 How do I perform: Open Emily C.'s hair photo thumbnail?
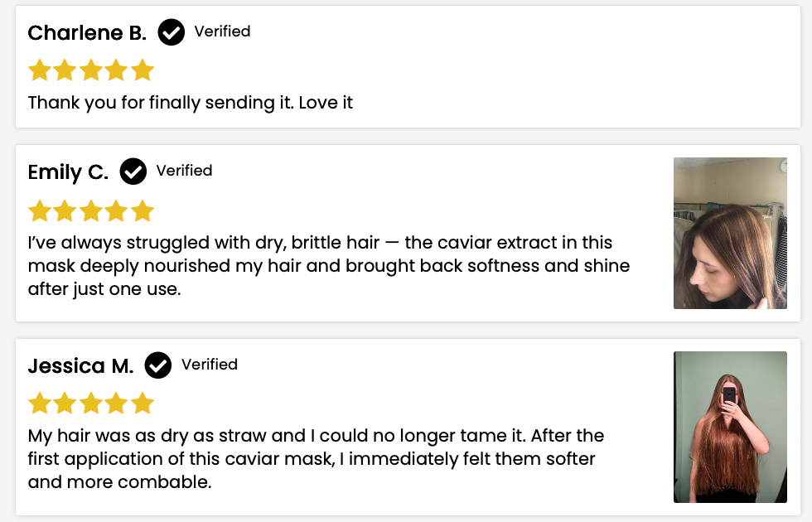tap(730, 233)
